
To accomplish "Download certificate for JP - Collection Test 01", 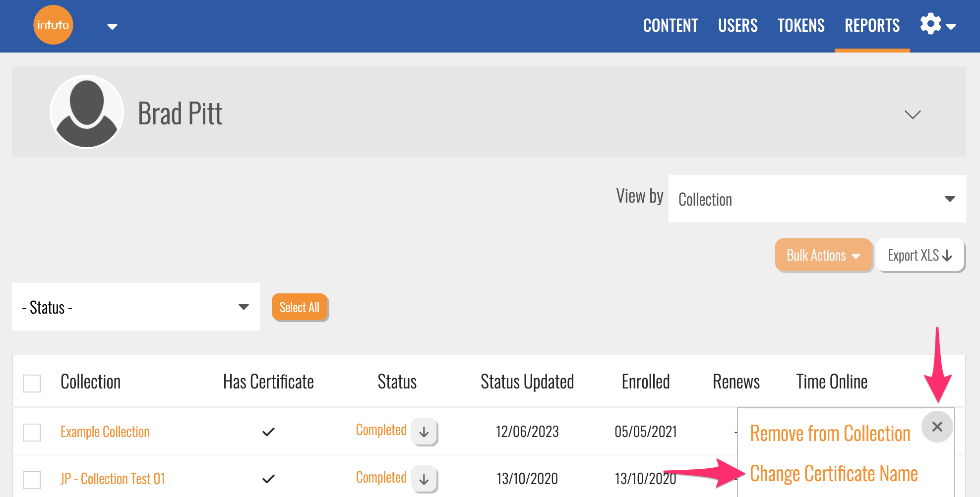I will 424,479.
